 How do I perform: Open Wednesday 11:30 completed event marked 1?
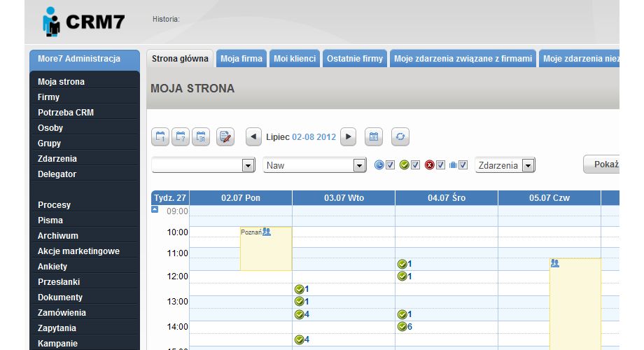tap(405, 264)
